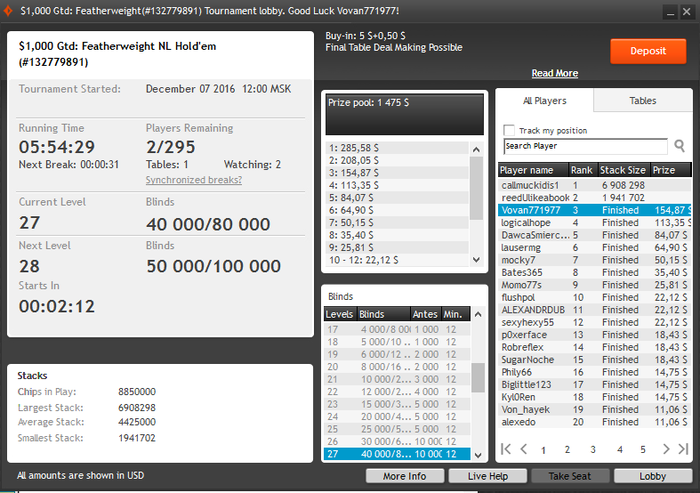Click the prize list scrollbar thumb
Viewport: 700px width, 493px height.
476,188
